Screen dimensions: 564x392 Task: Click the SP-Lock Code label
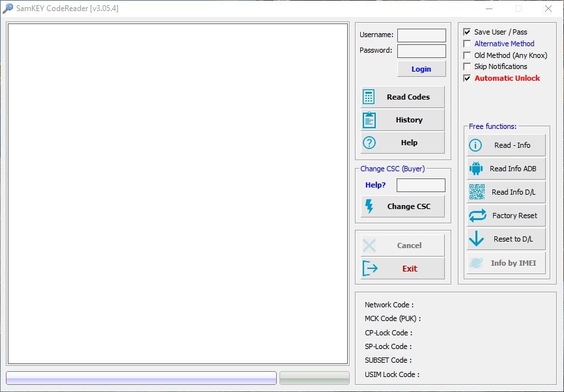click(x=388, y=346)
